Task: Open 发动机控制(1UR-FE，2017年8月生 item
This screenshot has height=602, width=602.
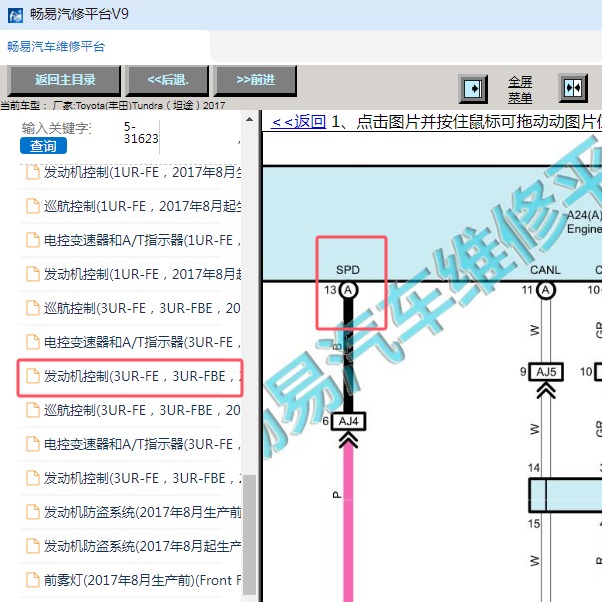Action: [134, 172]
